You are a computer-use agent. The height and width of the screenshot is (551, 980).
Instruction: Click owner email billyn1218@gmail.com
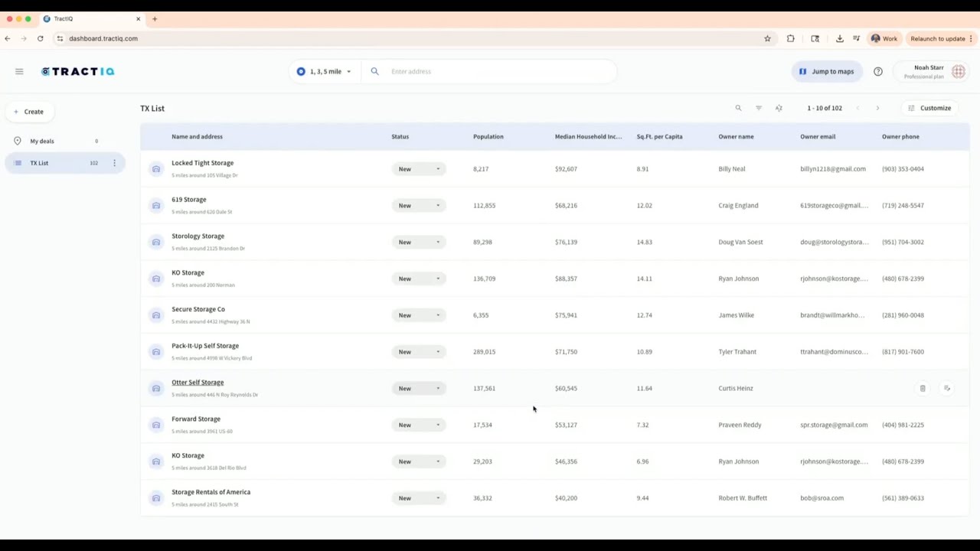(833, 169)
